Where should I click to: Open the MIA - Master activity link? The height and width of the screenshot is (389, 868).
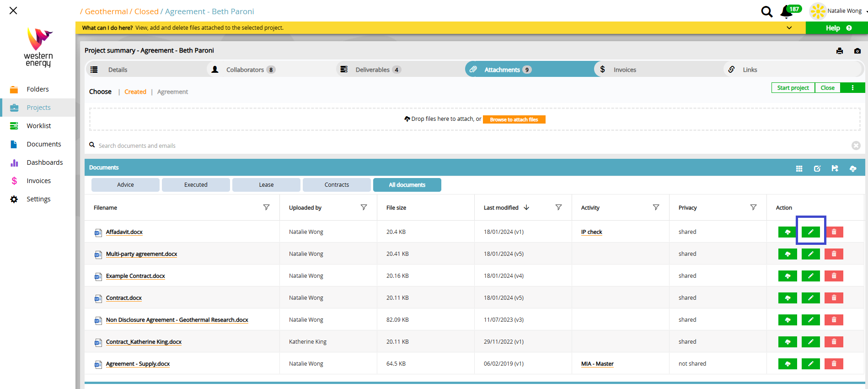[x=597, y=364]
